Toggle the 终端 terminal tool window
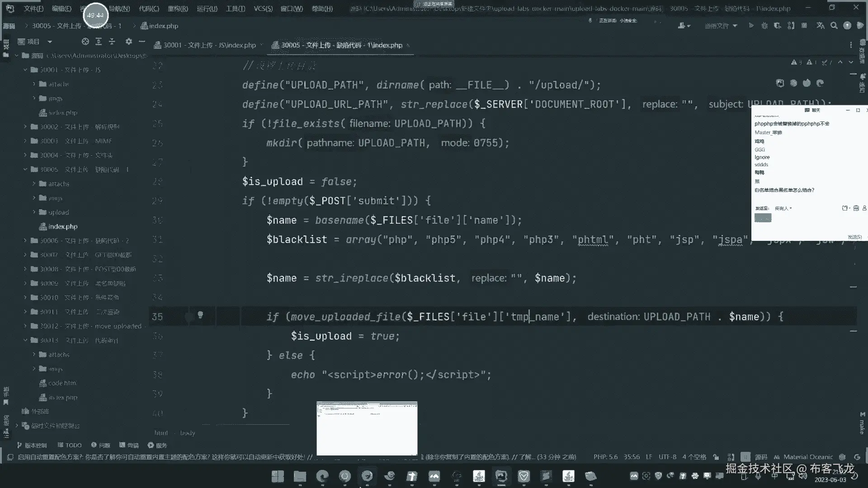868x488 pixels. pyautogui.click(x=129, y=445)
